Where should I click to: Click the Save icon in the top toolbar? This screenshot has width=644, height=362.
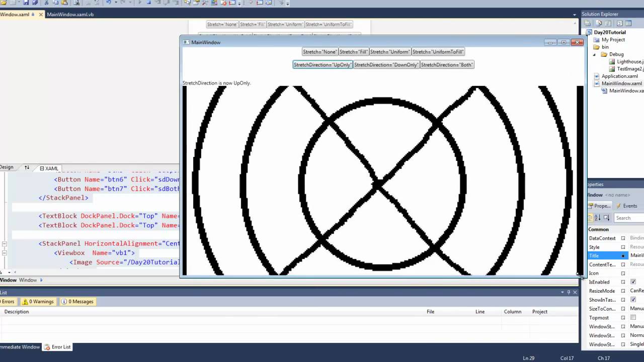click(26, 3)
